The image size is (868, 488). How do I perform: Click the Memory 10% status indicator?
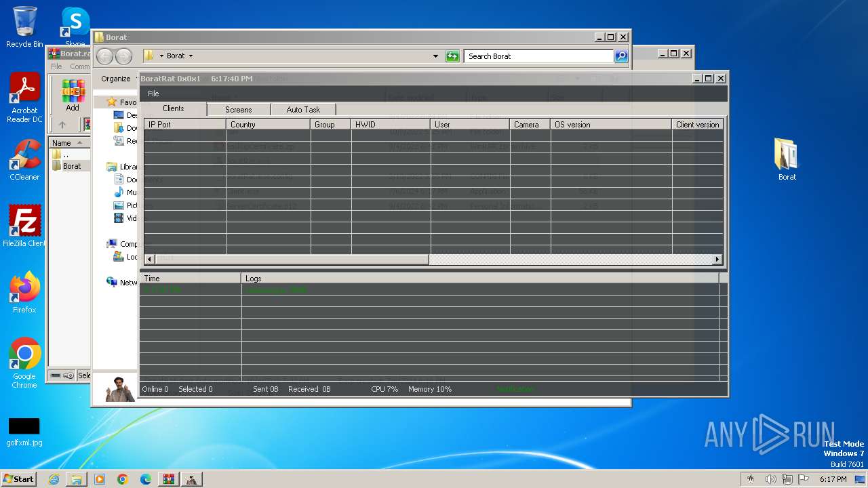tap(430, 389)
